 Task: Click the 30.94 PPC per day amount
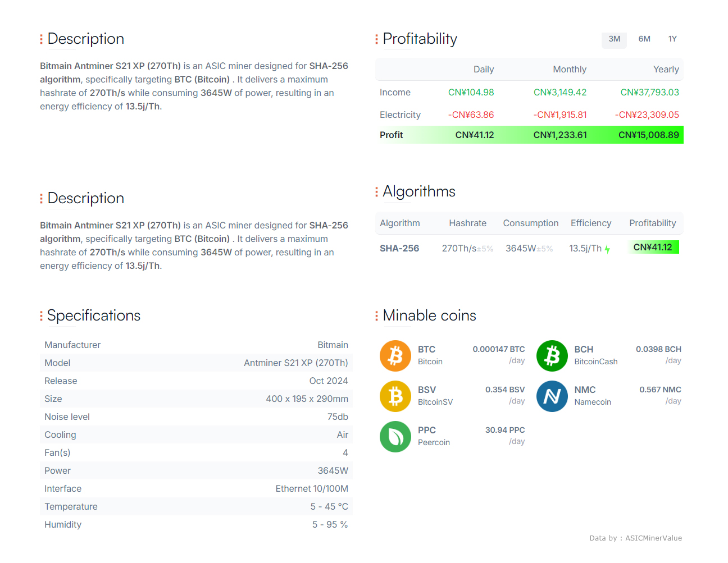505,430
